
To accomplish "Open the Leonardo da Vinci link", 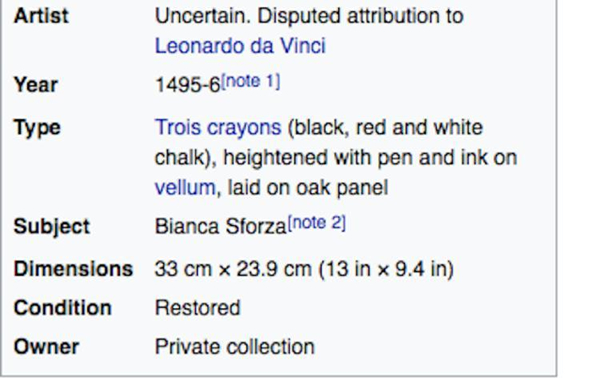I will [x=240, y=46].
